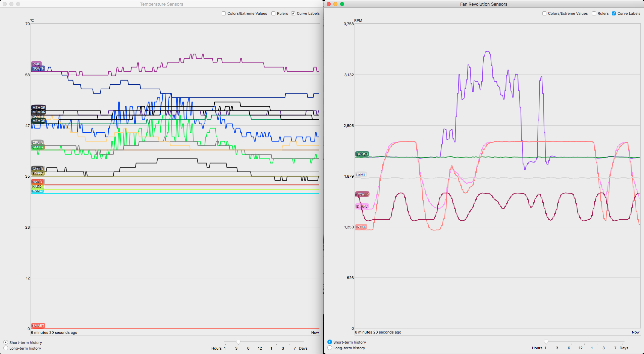Select Long-term history in Temperature Sensors window
This screenshot has width=644, height=354.
(6, 348)
